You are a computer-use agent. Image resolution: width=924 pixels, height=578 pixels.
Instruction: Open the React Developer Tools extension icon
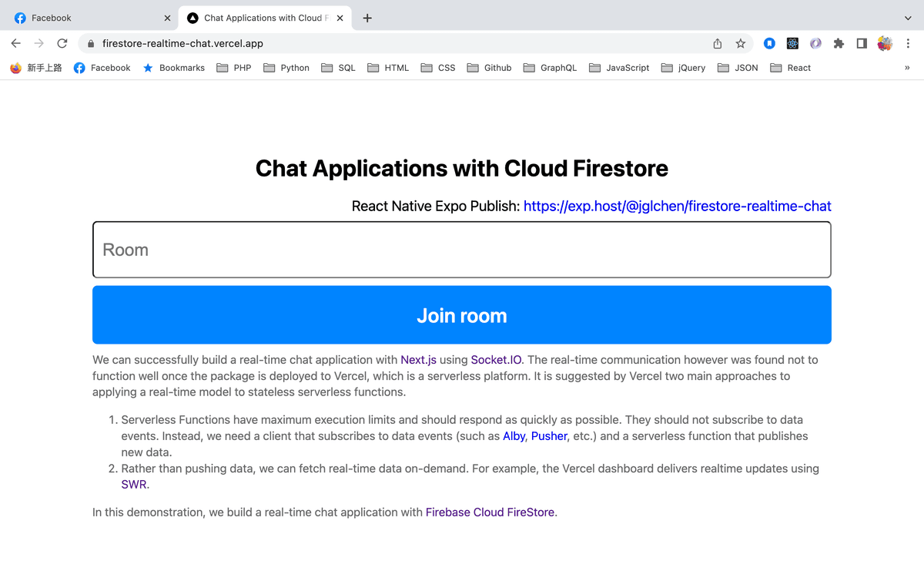[x=792, y=43]
